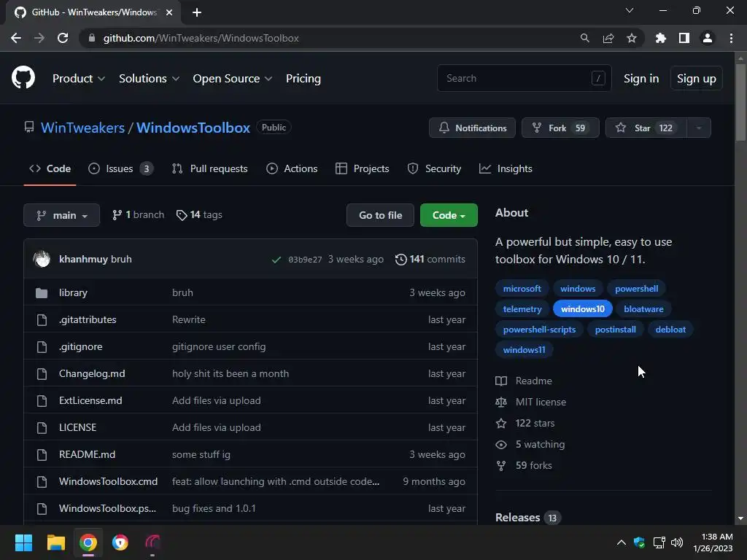Click the Sign up button
Viewport: 747px width, 560px height.
697,79
